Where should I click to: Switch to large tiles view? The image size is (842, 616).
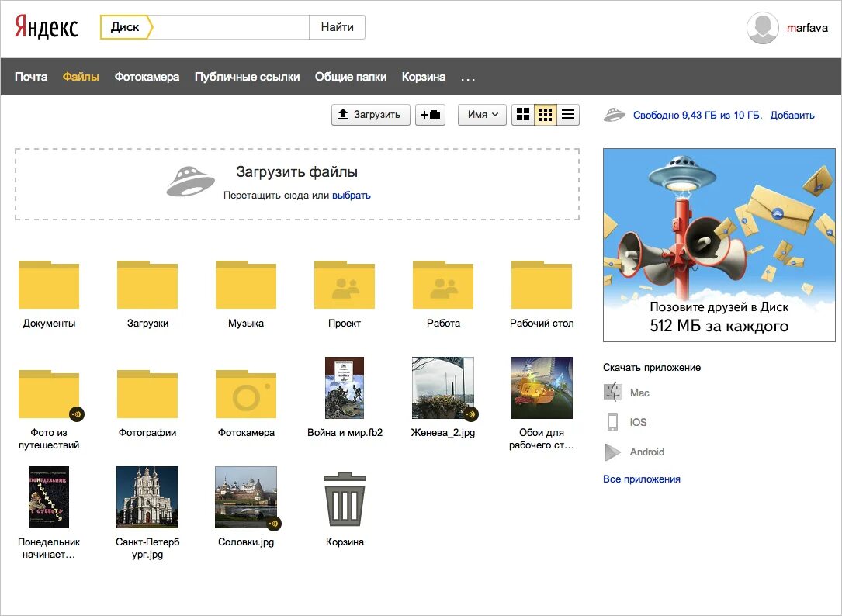[x=523, y=114]
